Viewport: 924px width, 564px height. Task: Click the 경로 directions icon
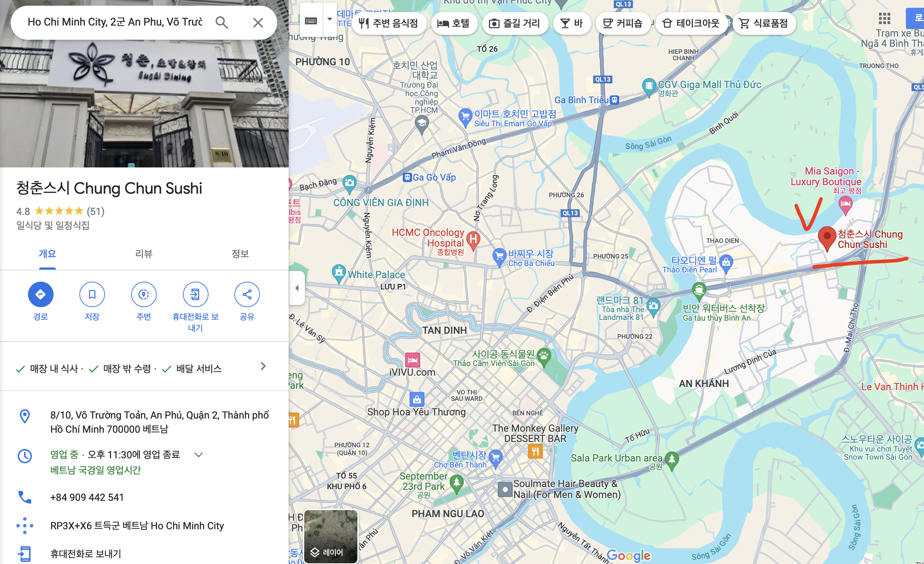(40, 294)
